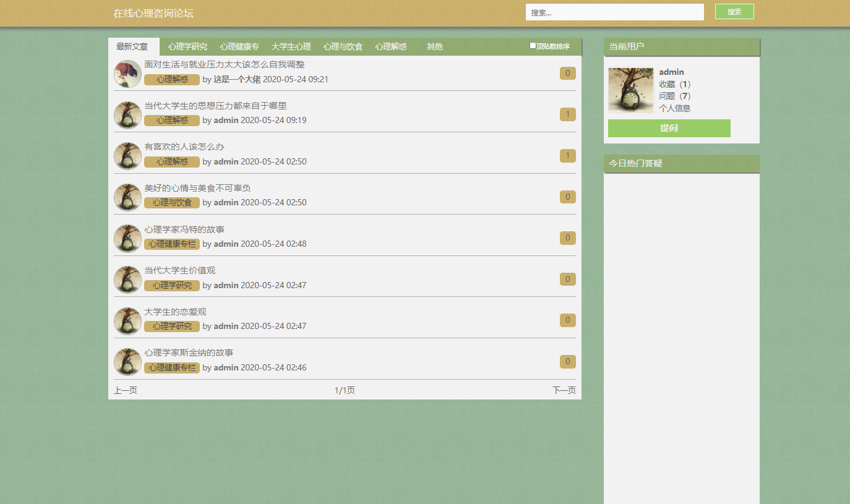Click admin profile picture in sidebar
Screen dimensions: 850x504
click(x=630, y=90)
